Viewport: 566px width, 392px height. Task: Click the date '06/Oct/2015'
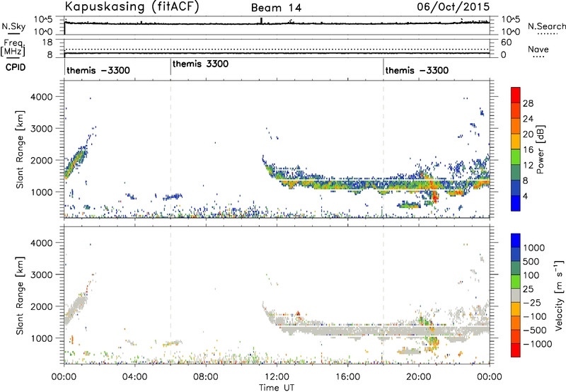(454, 7)
